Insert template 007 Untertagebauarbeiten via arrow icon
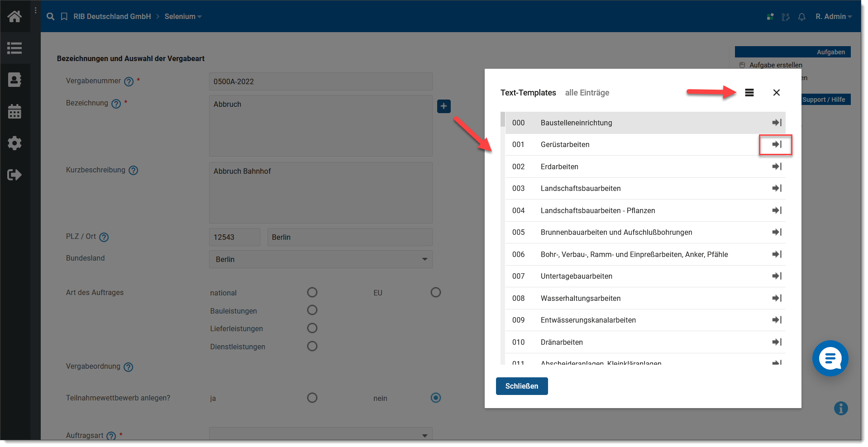 click(777, 276)
